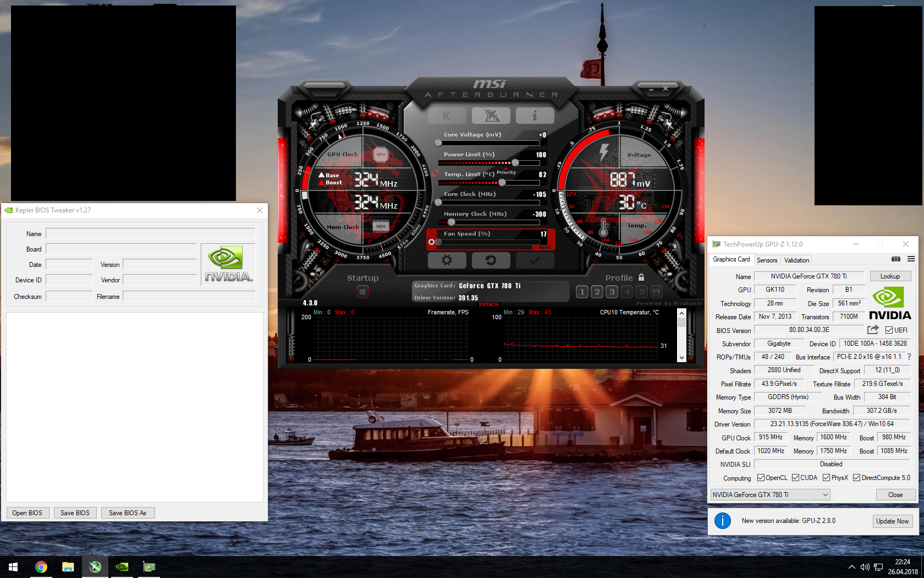Click the Temp. Limit slider handle
The width and height of the screenshot is (924, 578).
click(502, 183)
